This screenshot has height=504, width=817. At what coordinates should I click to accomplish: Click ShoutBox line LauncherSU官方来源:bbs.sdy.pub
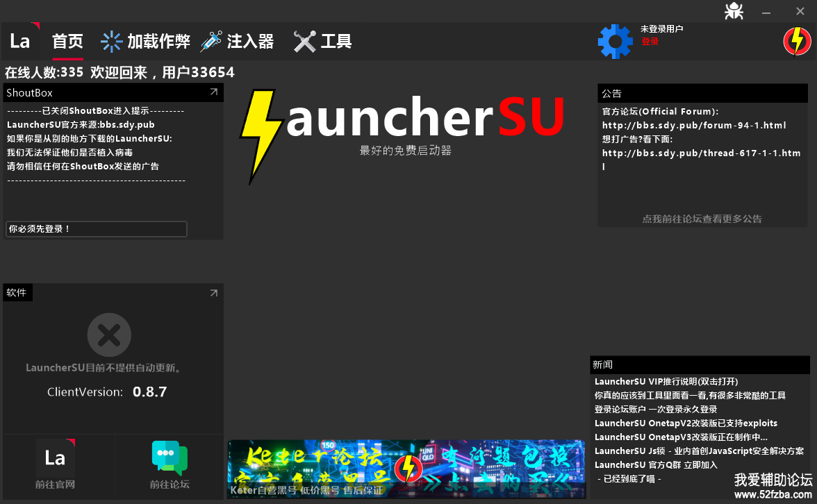81,125
